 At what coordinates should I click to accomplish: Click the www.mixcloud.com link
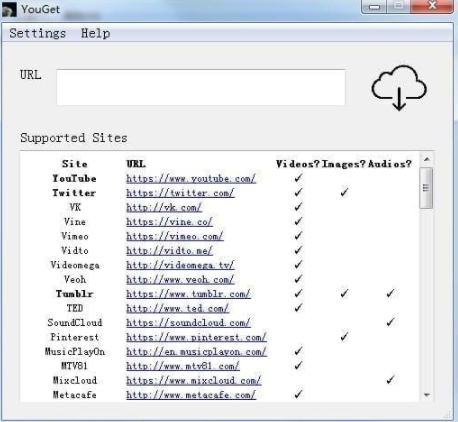(194, 380)
